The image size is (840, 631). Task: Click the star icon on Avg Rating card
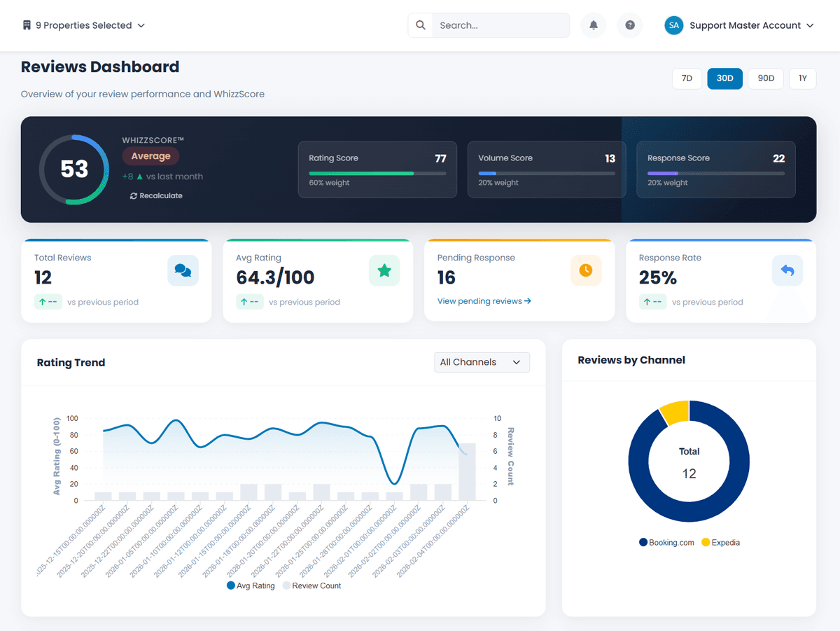[384, 270]
